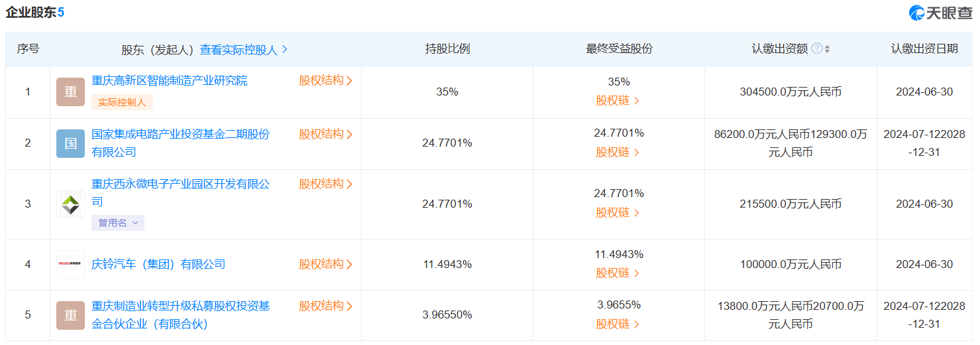Click the 认缴出资日期 column header

[x=924, y=49]
